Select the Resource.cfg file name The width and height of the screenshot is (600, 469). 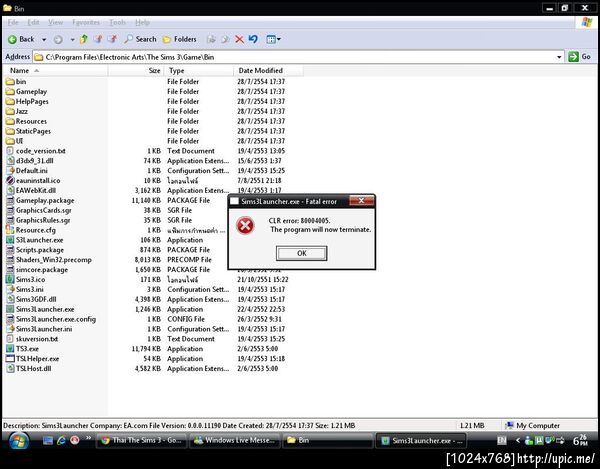pyautogui.click(x=36, y=230)
